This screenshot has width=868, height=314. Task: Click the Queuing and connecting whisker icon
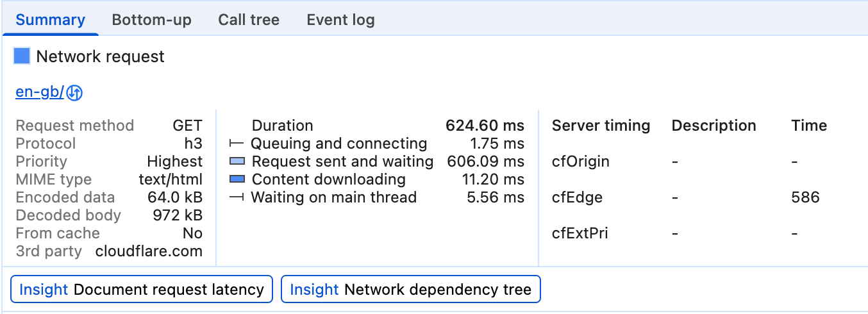pyautogui.click(x=237, y=144)
